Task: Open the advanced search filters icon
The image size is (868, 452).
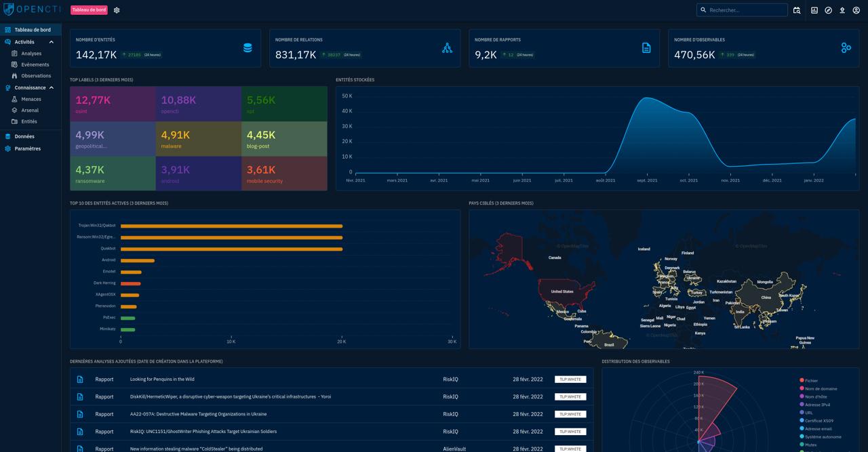Action: [x=797, y=10]
